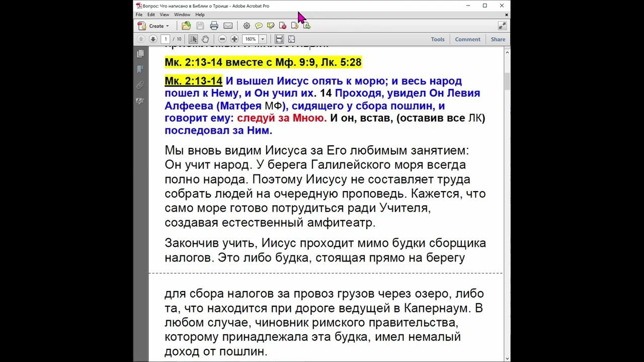
Task: Go to previous page arrow button
Action: tap(141, 39)
